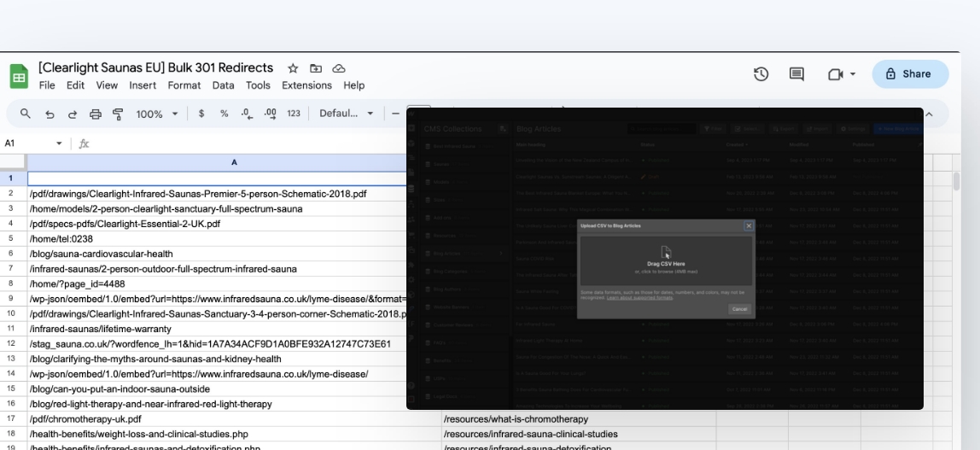Image resolution: width=980 pixels, height=450 pixels.
Task: Open the Format menu
Action: [x=184, y=85]
